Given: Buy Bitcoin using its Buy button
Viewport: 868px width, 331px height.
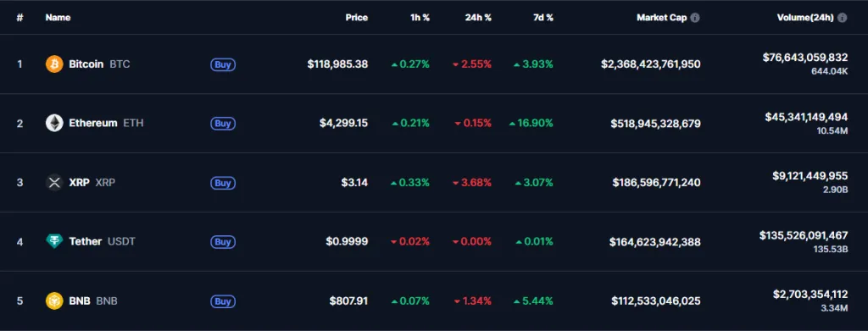Looking at the screenshot, I should point(223,64).
